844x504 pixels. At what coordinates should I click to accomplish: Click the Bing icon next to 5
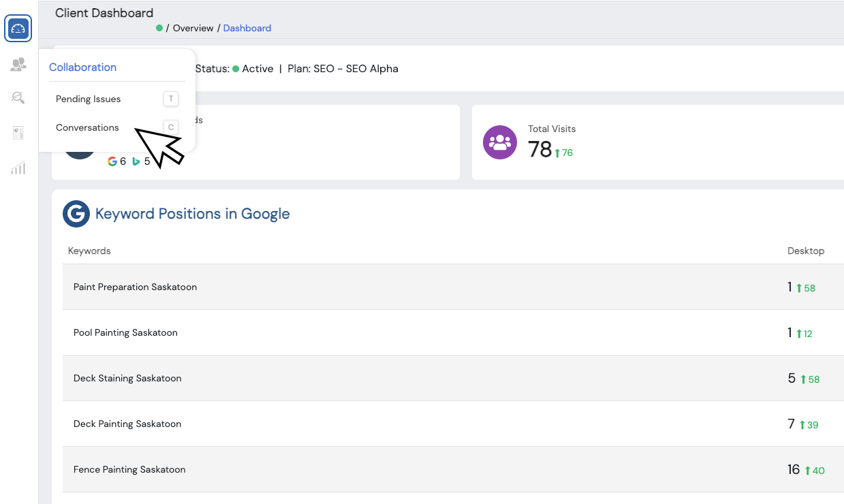tap(136, 161)
